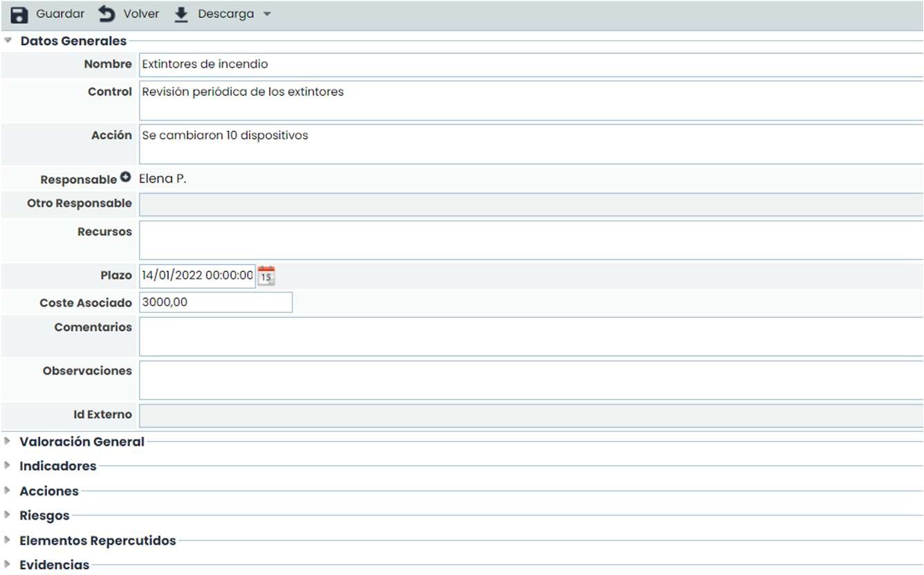Collapse the Datos Generales section
This screenshot has width=924, height=575.
8,41
